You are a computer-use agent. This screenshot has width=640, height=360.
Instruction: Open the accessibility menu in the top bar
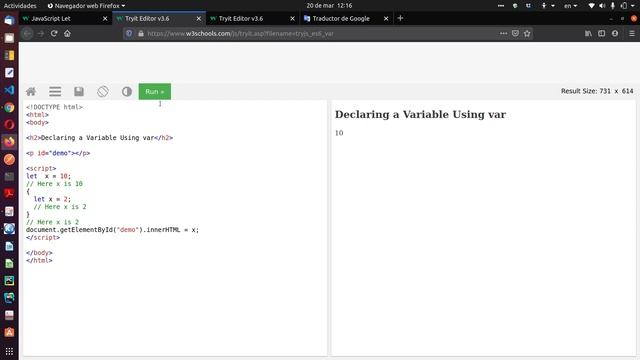point(547,6)
